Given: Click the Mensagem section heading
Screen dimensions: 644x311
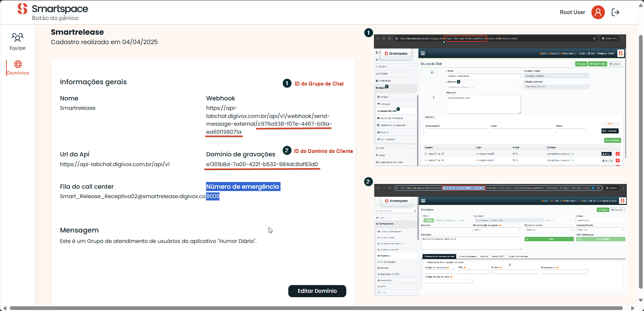Looking at the screenshot, I should [79, 230].
